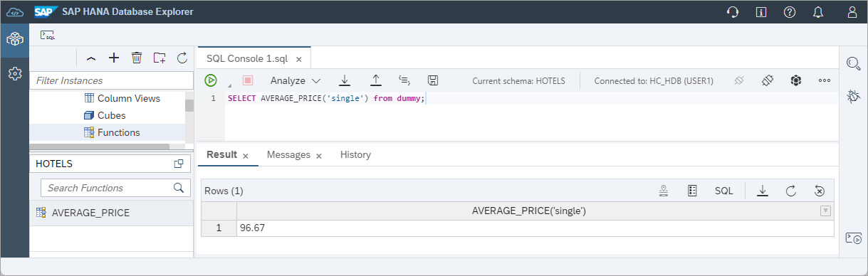Click the results stamp icon beside the row details icon
This screenshot has height=276, width=868.
(664, 191)
